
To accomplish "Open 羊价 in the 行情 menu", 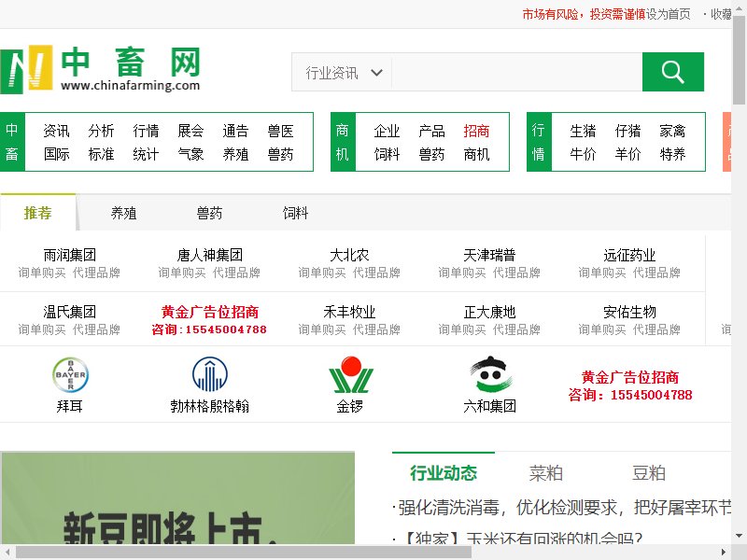I will pyautogui.click(x=627, y=154).
